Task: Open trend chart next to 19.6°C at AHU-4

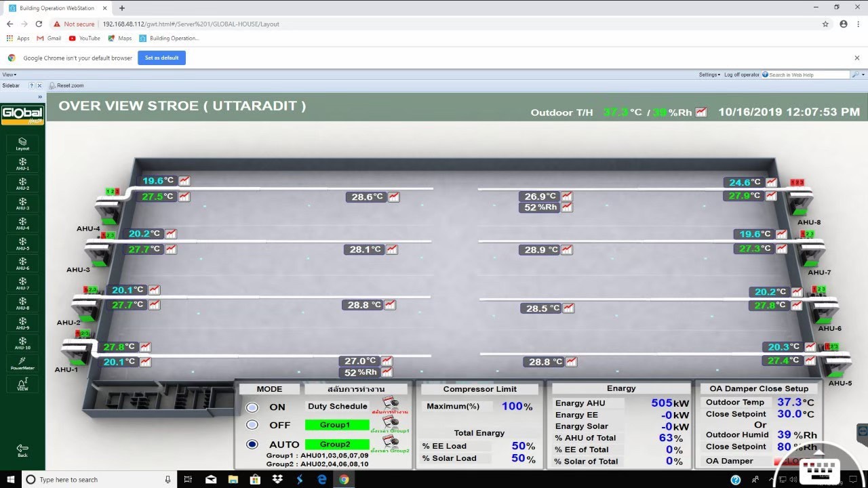Action: [x=184, y=181]
